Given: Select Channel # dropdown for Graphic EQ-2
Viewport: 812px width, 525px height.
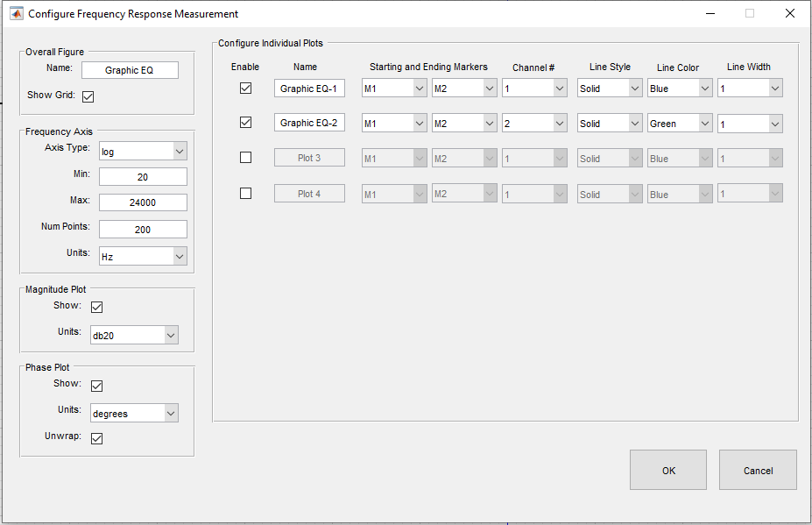Looking at the screenshot, I should click(534, 124).
